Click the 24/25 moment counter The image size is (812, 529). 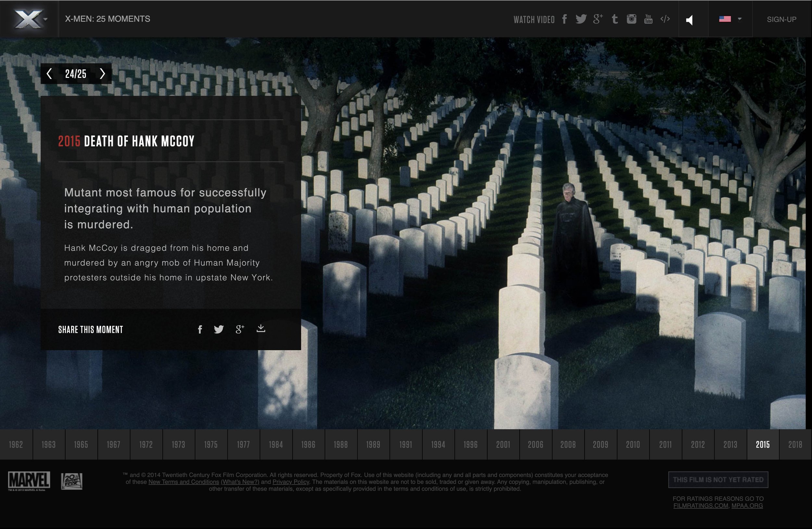[76, 74]
